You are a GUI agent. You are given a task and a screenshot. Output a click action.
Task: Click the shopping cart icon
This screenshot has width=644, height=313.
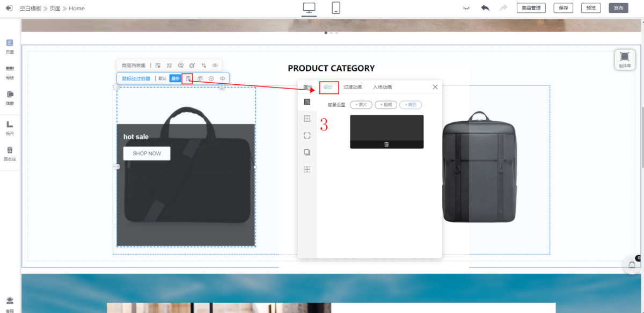pos(632,264)
